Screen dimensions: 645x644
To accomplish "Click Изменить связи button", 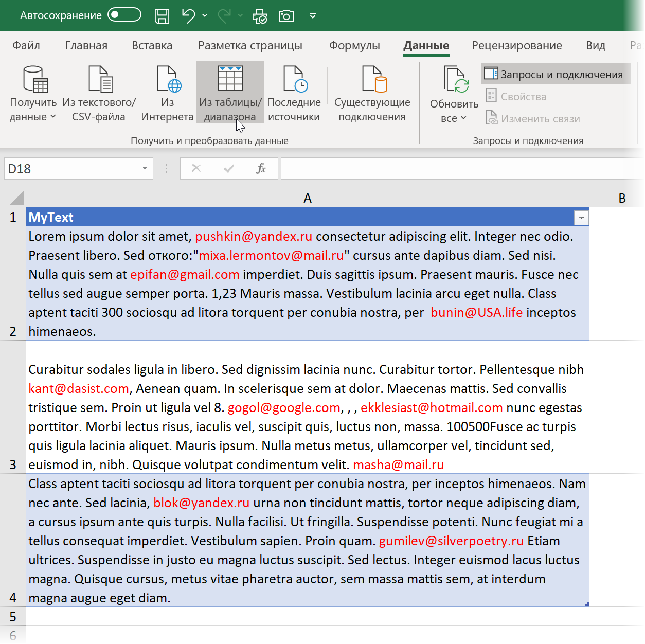I will 533,118.
